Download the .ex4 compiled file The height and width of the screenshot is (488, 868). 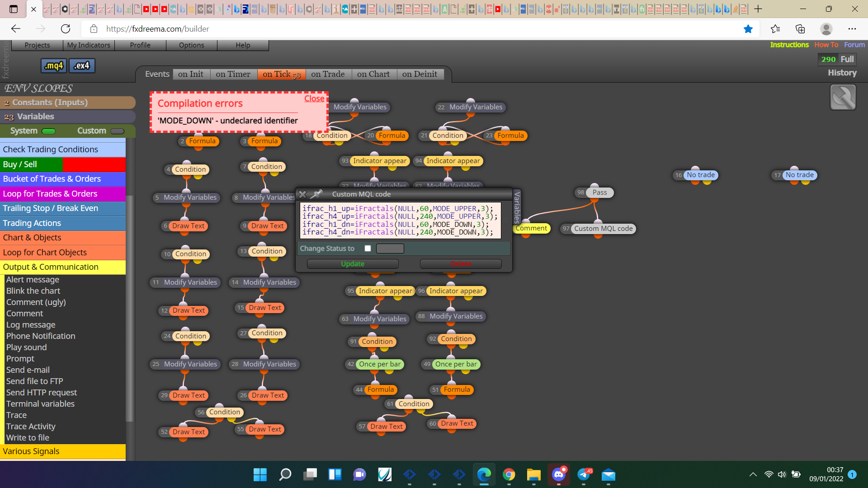[82, 66]
